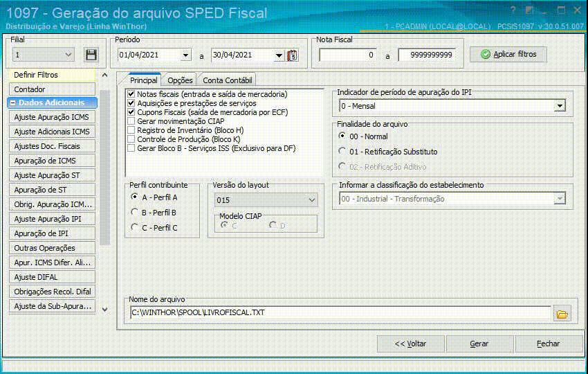Screen dimensions: 588x374
Task: Select B - Perfil B radio button
Action: (x=134, y=212)
